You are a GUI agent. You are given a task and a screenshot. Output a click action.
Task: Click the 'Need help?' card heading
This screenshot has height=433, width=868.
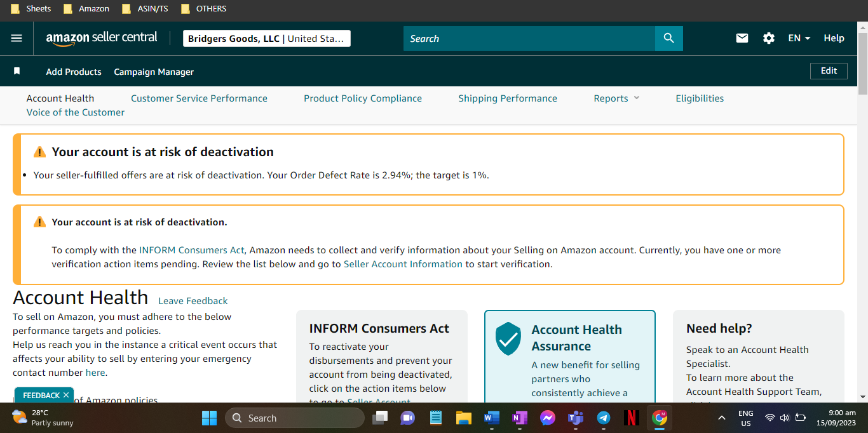(x=719, y=328)
